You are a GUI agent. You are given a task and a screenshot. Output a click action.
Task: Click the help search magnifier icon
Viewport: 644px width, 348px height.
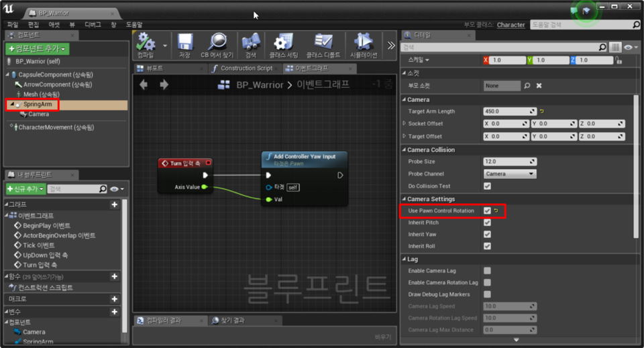[x=636, y=25]
